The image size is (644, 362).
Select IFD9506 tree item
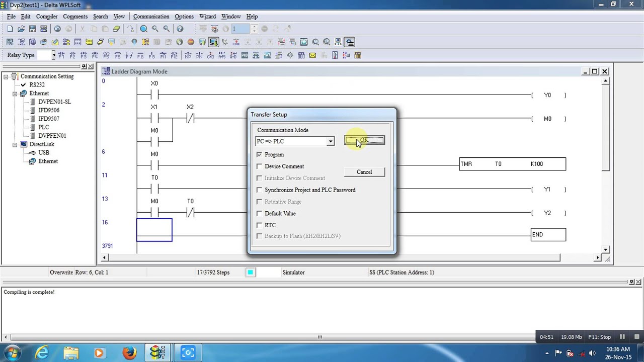point(49,110)
